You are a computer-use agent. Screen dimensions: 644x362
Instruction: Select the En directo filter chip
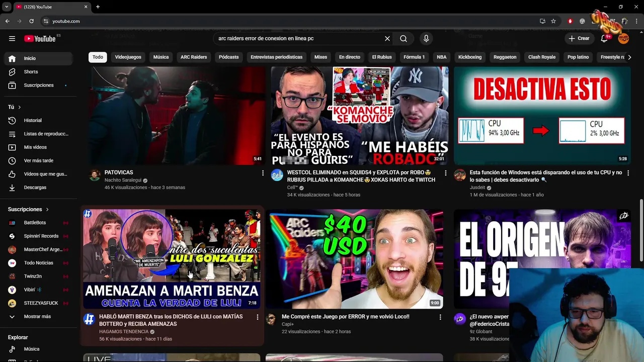click(x=350, y=57)
